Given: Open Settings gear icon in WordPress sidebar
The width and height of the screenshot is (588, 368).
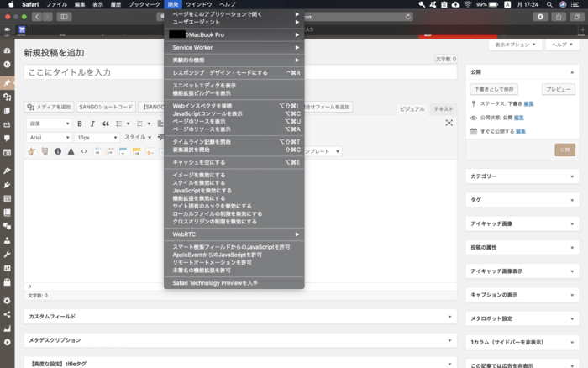Looking at the screenshot, I should (x=7, y=301).
